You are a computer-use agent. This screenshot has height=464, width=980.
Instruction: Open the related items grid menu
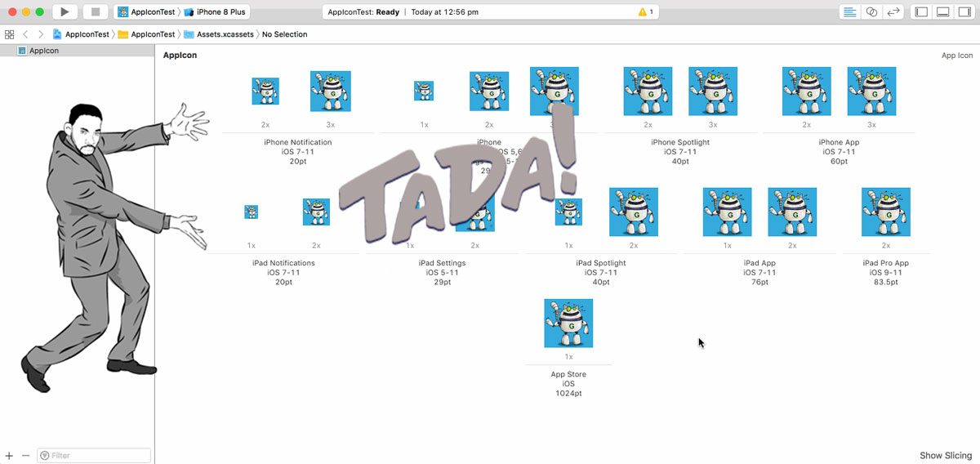[9, 34]
